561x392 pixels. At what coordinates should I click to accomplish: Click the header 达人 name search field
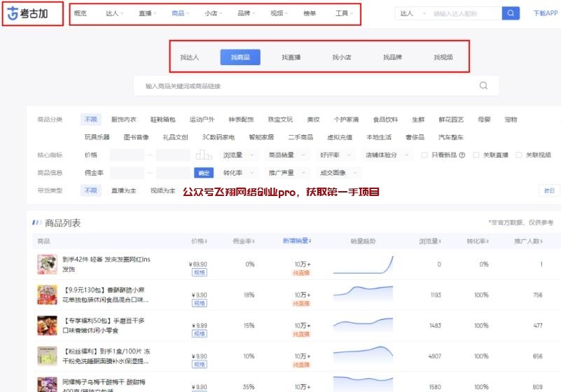465,13
